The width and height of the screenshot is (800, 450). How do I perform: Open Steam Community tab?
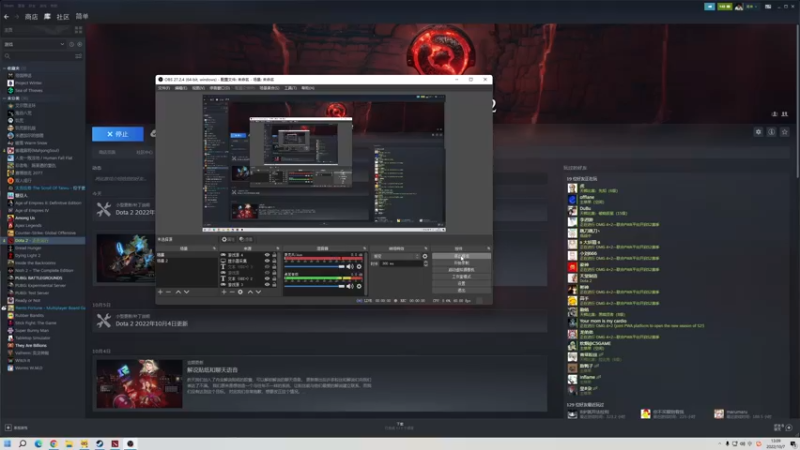pyautogui.click(x=63, y=17)
